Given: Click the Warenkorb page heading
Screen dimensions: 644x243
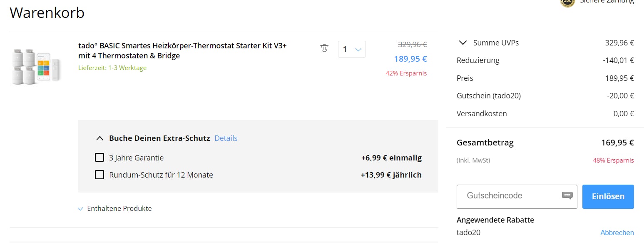Looking at the screenshot, I should (x=47, y=13).
